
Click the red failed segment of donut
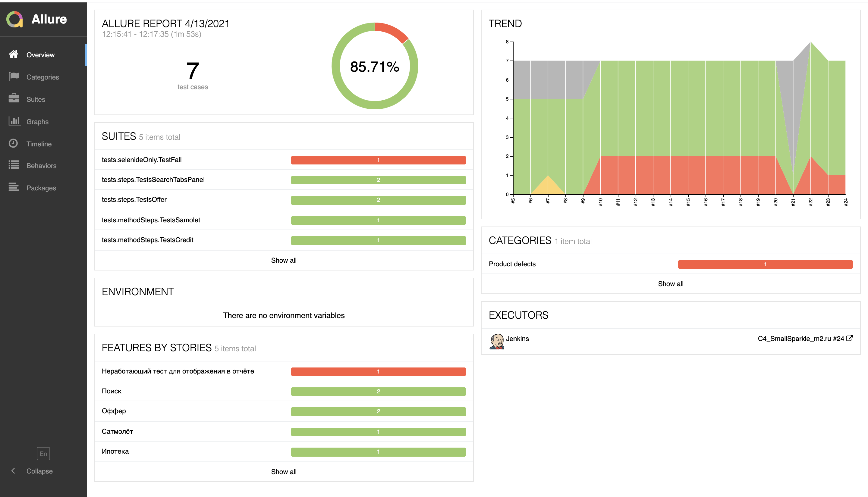coord(392,31)
